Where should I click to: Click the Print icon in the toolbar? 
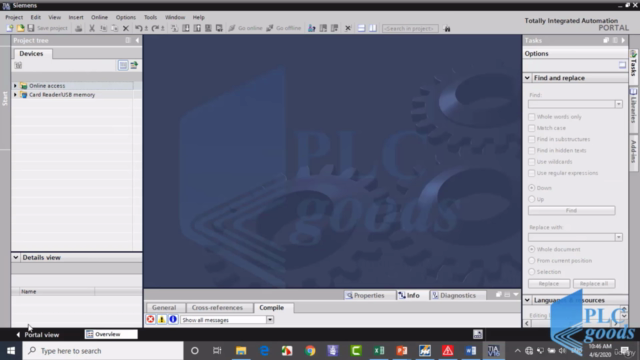coord(78,28)
